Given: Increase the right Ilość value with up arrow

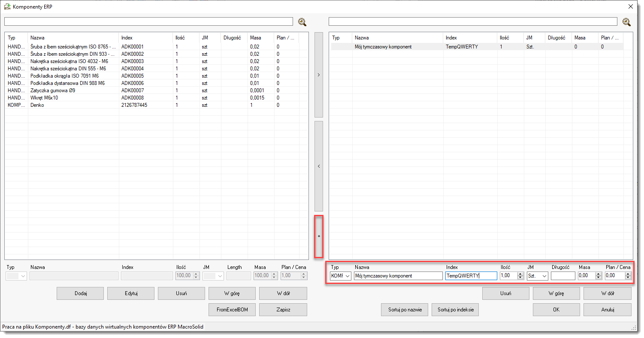Looking at the screenshot, I should click(x=520, y=274).
